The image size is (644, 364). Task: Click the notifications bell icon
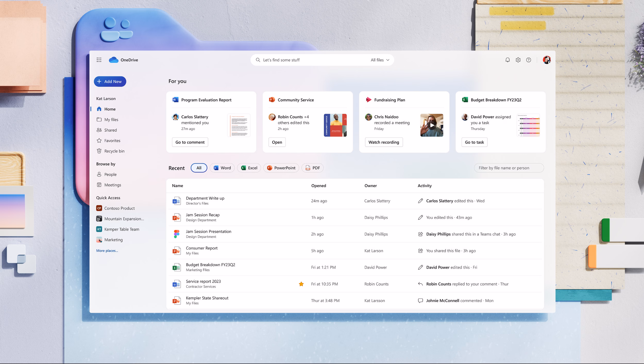coord(507,60)
